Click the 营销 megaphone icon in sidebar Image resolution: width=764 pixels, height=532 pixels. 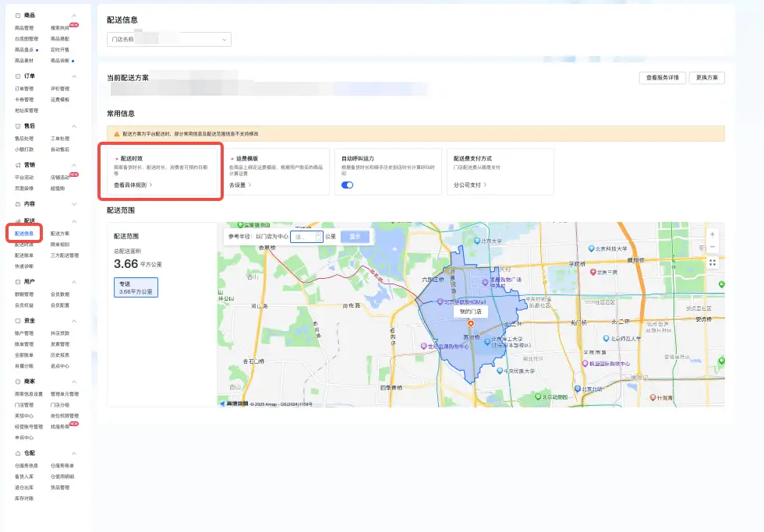click(x=18, y=165)
